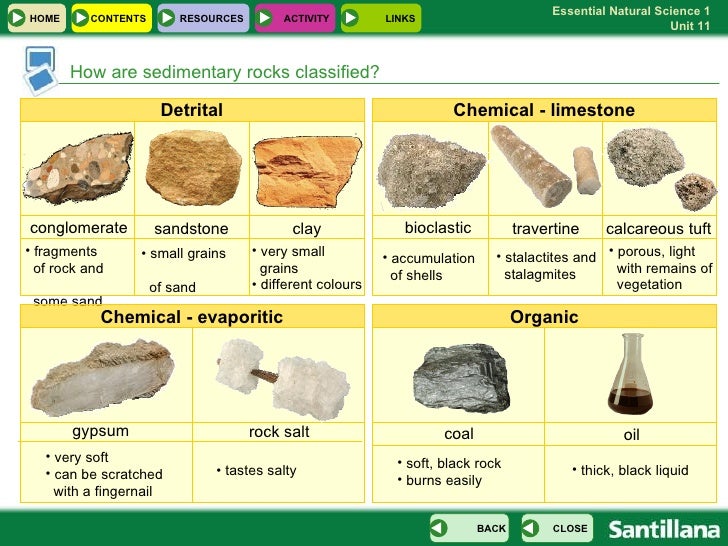728x546 pixels.
Task: Go to previous page with BACK button
Action: pos(469,528)
